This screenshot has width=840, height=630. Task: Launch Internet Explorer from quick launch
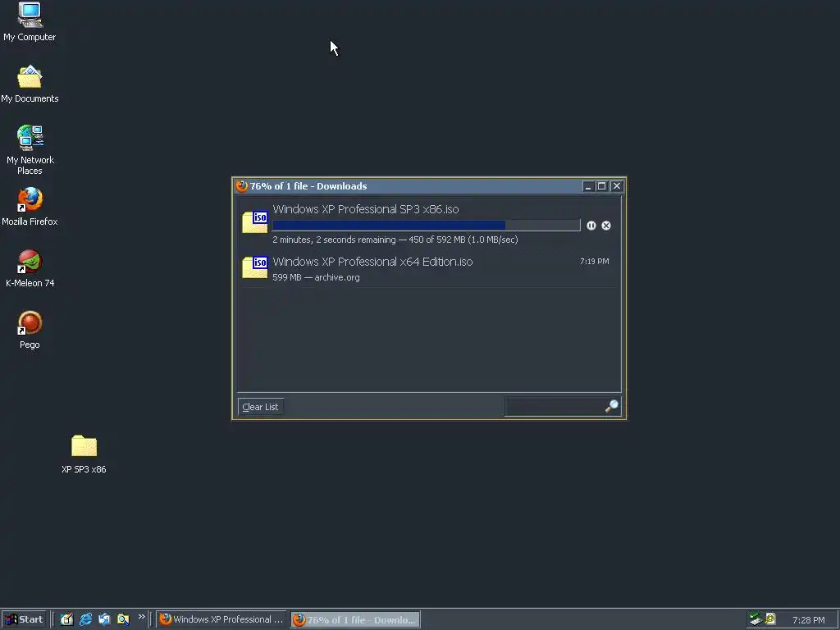point(85,619)
